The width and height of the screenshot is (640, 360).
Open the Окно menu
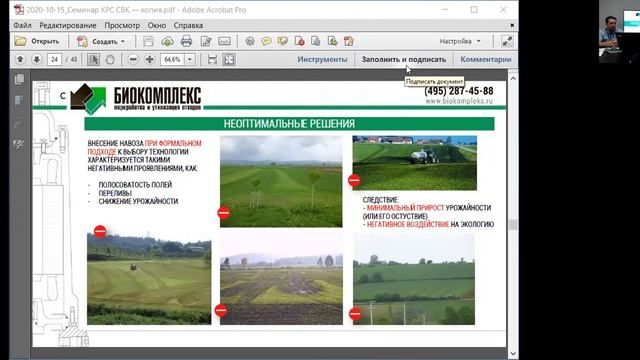[157, 25]
